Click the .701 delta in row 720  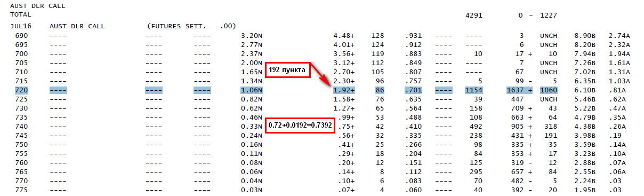(413, 90)
